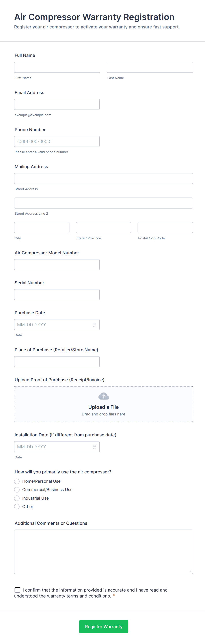Check the warranty terms confirmation checkbox

[x=17, y=590]
